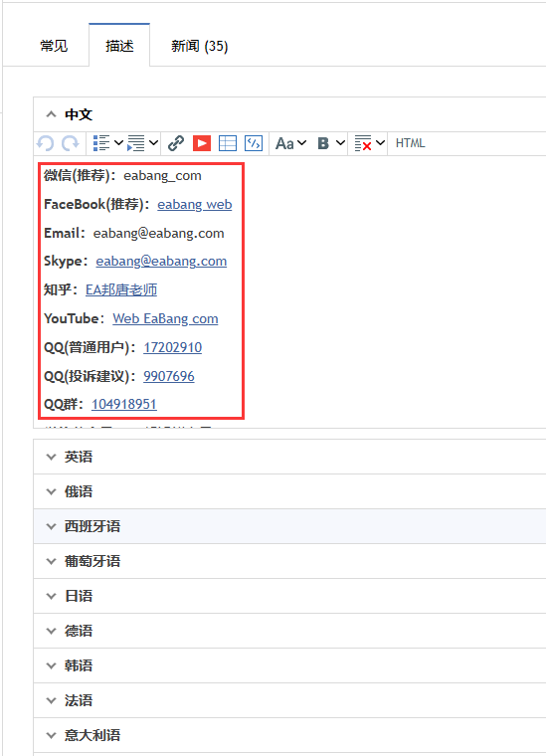
Task: Select the 描述 tab
Action: 119,46
